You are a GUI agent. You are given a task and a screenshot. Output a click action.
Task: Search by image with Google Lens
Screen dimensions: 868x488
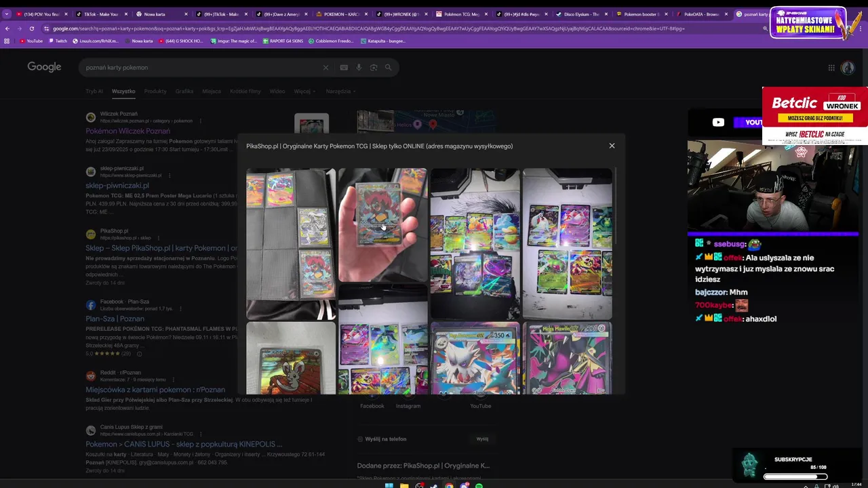coord(374,67)
